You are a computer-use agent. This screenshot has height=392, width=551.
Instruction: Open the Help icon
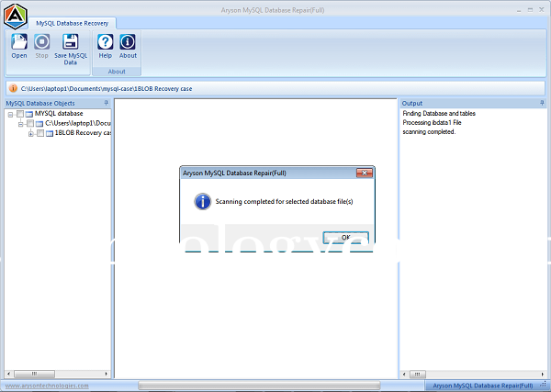[105, 42]
